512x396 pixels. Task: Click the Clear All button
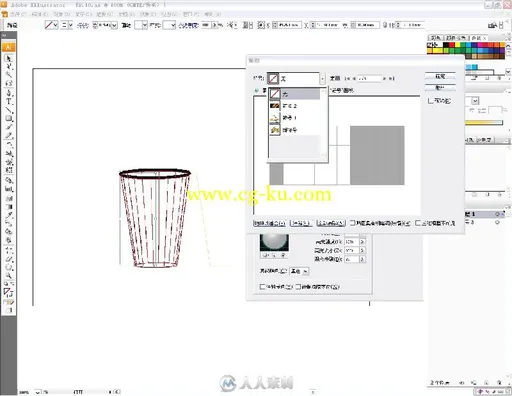(x=331, y=223)
